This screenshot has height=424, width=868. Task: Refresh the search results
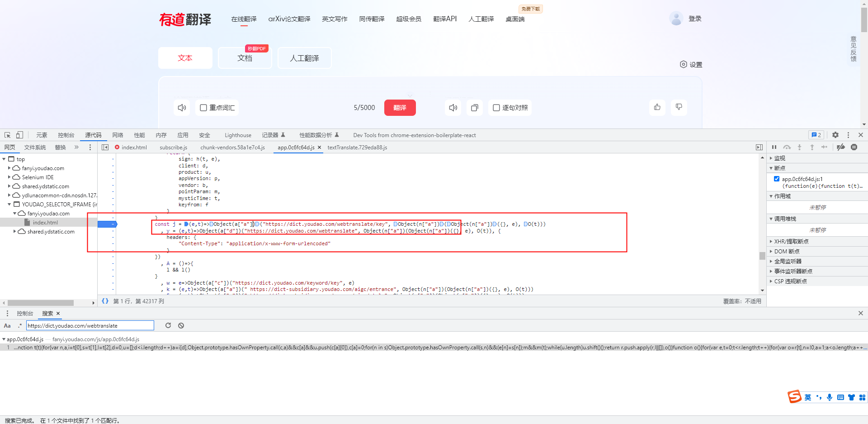pos(168,325)
